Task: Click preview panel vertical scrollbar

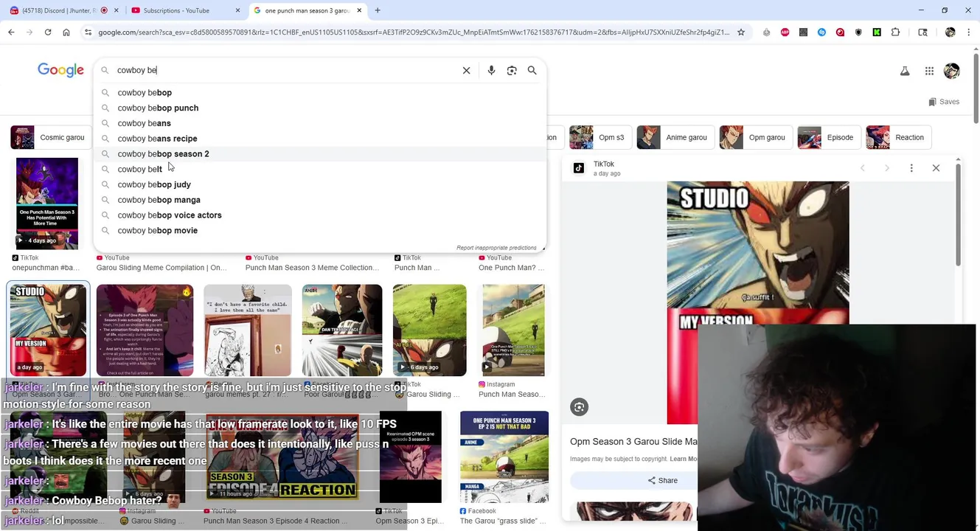Action: (957, 214)
